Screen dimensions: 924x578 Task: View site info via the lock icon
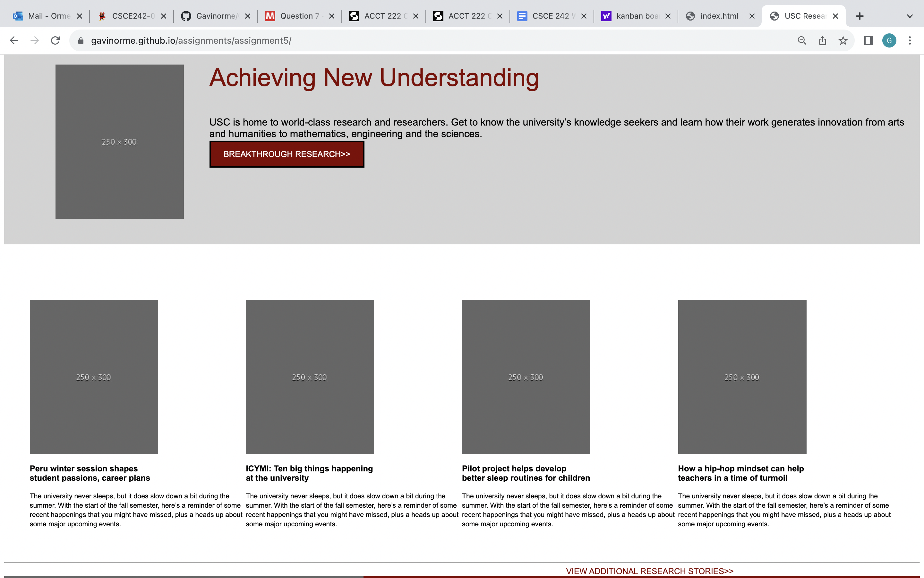(x=81, y=40)
